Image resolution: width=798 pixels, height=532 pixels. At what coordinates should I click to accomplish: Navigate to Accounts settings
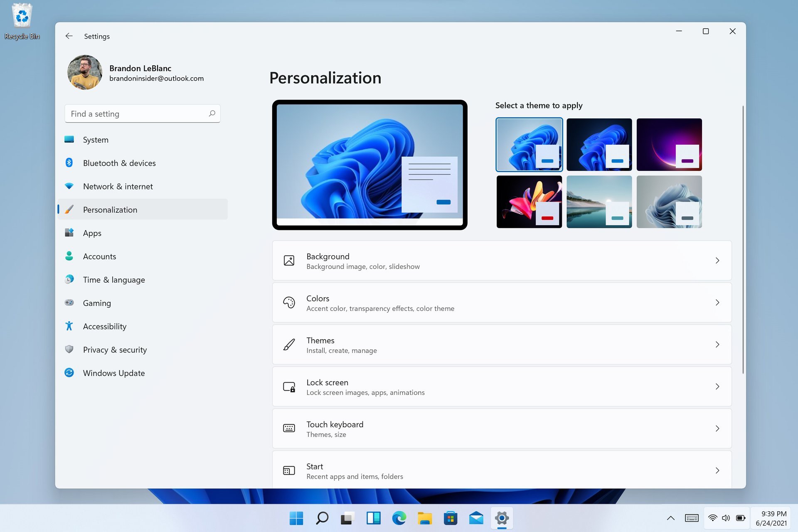[x=99, y=256]
